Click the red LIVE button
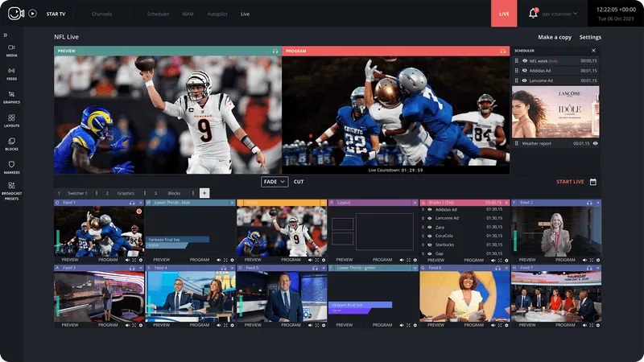644x362 pixels. pyautogui.click(x=504, y=14)
